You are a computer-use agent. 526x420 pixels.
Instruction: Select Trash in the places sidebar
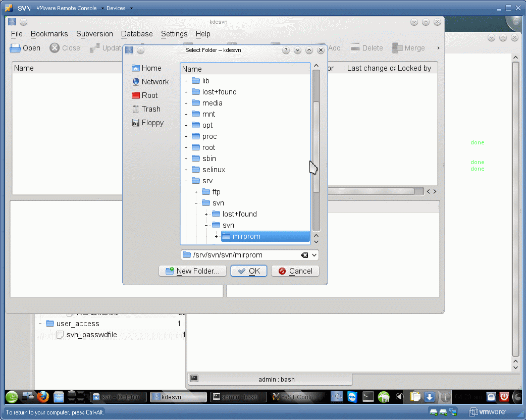[146, 109]
